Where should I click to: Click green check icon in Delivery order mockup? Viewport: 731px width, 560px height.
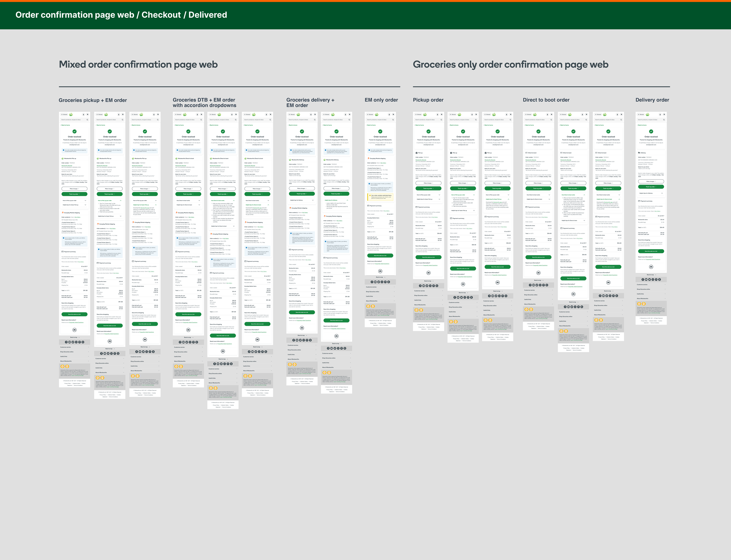(x=651, y=131)
